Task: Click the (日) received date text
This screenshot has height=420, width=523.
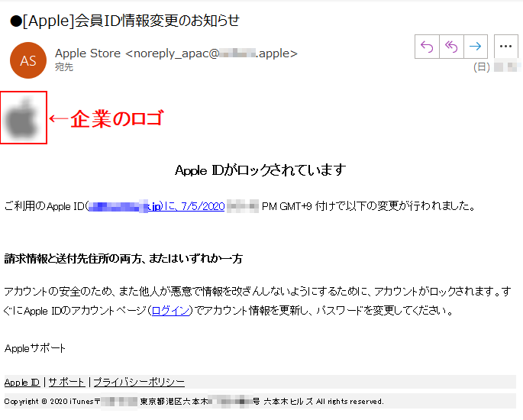Action: (x=482, y=67)
